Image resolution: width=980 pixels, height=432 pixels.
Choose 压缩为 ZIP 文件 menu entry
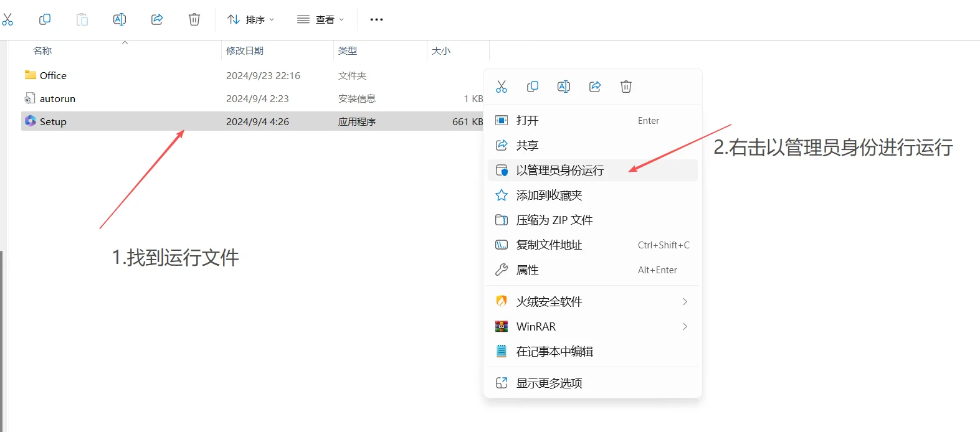click(x=592, y=220)
